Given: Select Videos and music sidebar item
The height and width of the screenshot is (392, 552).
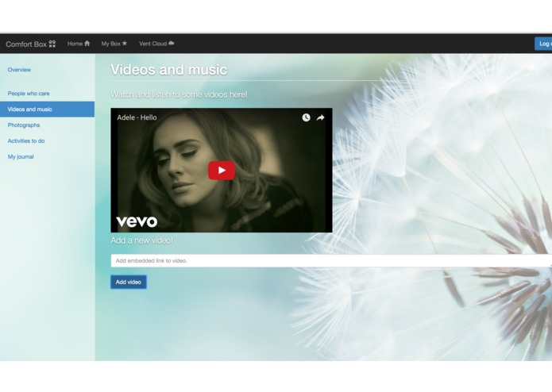Looking at the screenshot, I should point(47,110).
